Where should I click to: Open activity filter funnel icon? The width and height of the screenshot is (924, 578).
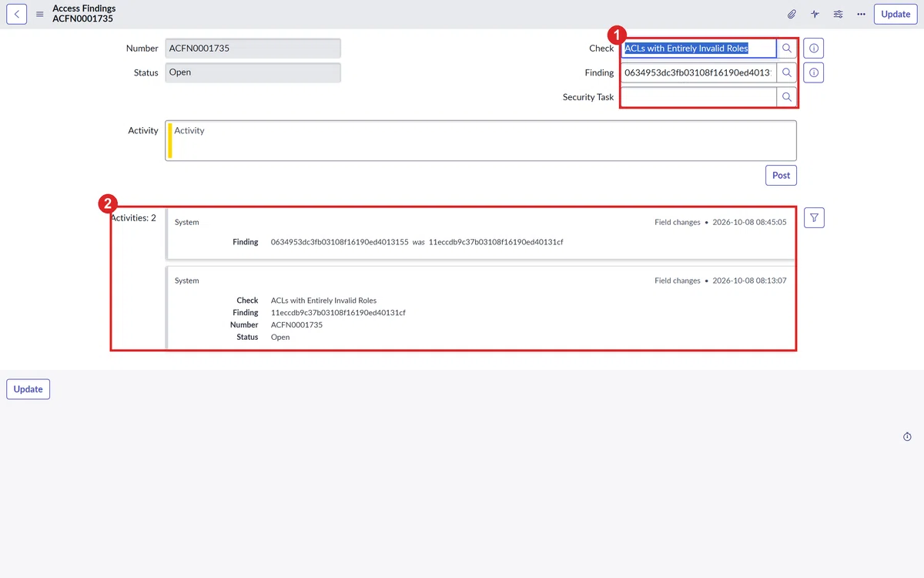pos(814,218)
